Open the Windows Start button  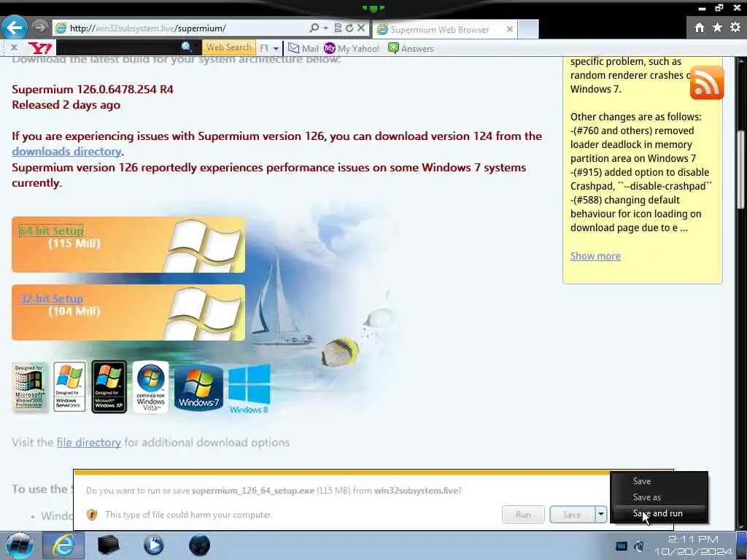pos(19,545)
